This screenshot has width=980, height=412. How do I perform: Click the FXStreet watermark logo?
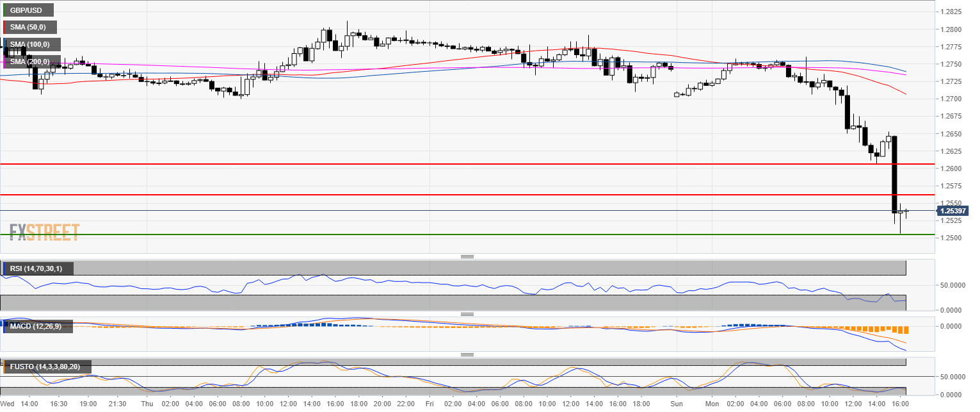45,231
